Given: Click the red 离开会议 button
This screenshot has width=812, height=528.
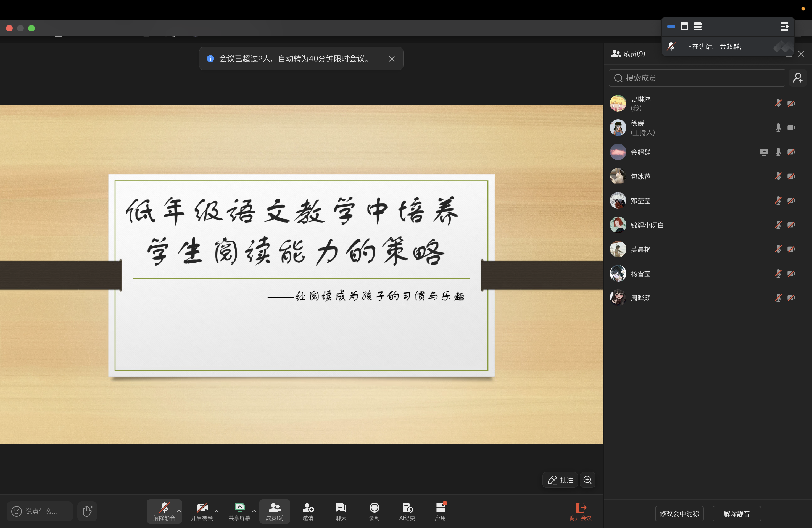Looking at the screenshot, I should [x=580, y=511].
